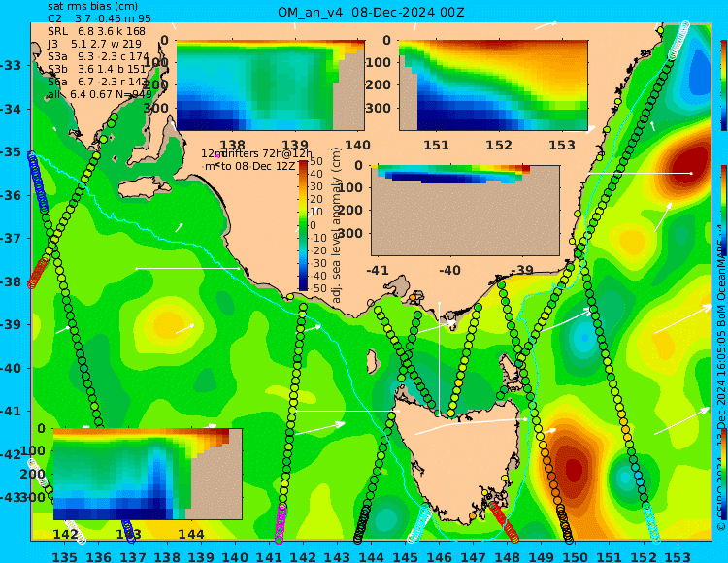Screen dimensions: 728x563
Task: Select the "J3 5.1 2.7 w 219" statistics row
Action: [x=95, y=44]
